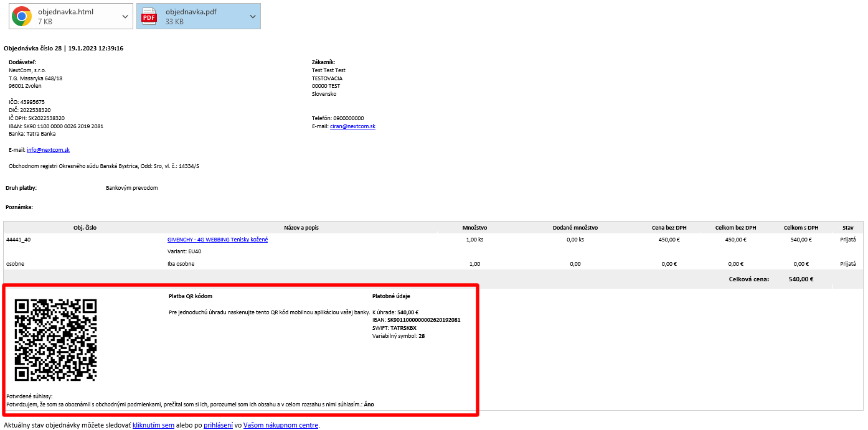The image size is (868, 430).
Task: Select the 'IČ DPH: SK2022538320' line
Action: tap(37, 118)
